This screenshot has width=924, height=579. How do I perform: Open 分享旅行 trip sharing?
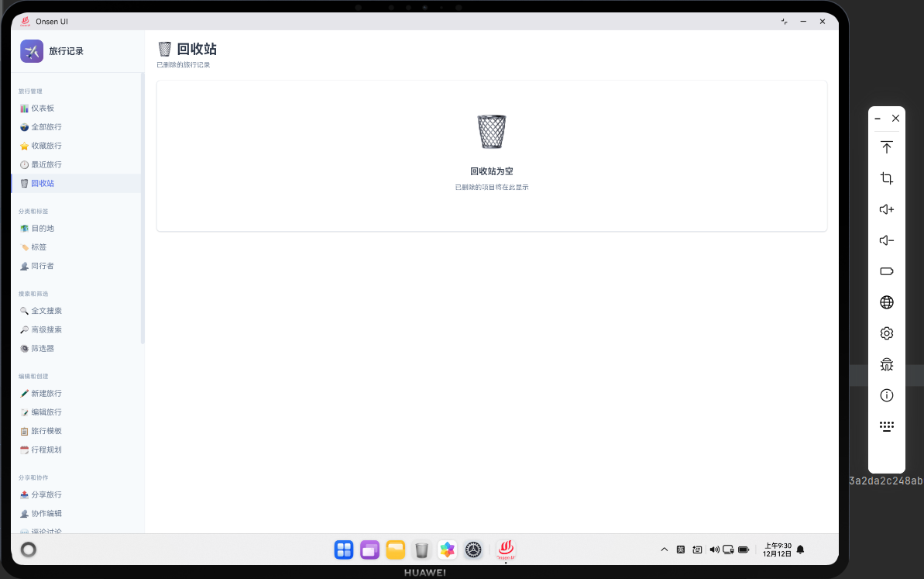(45, 495)
